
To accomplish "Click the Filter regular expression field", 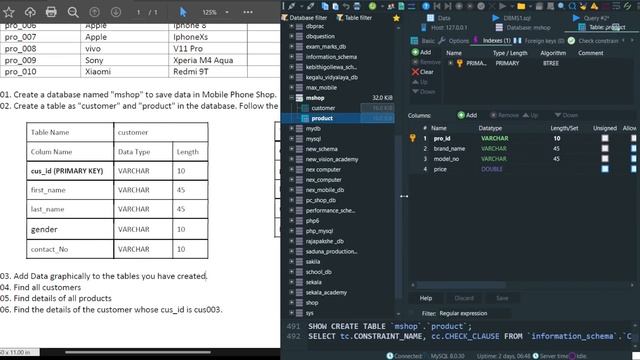I will click(474, 313).
